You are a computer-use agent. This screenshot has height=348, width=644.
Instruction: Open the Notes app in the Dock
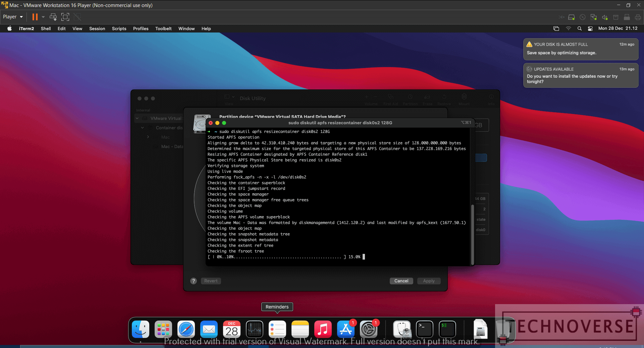click(300, 329)
